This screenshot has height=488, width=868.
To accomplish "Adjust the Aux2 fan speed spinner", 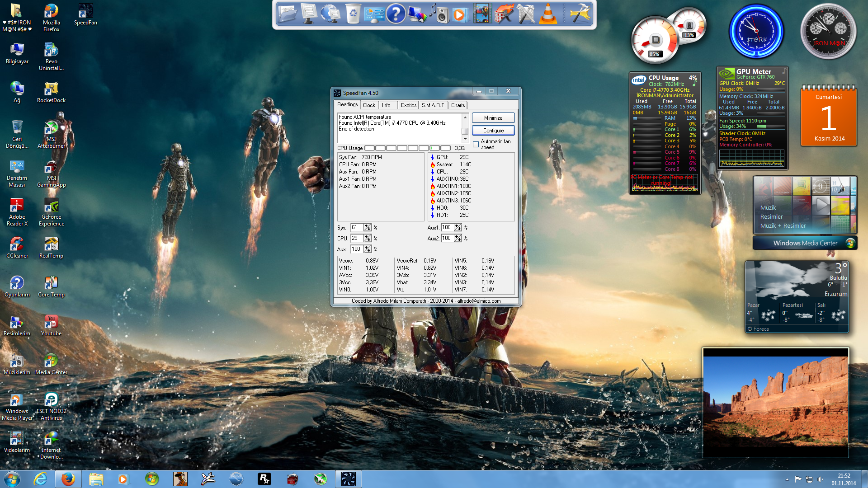I will click(458, 238).
